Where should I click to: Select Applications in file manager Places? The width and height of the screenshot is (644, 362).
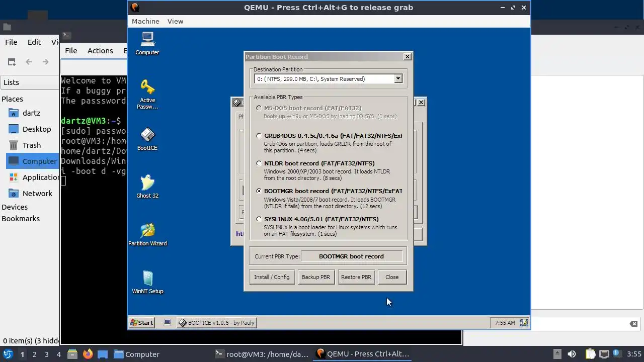point(32,177)
